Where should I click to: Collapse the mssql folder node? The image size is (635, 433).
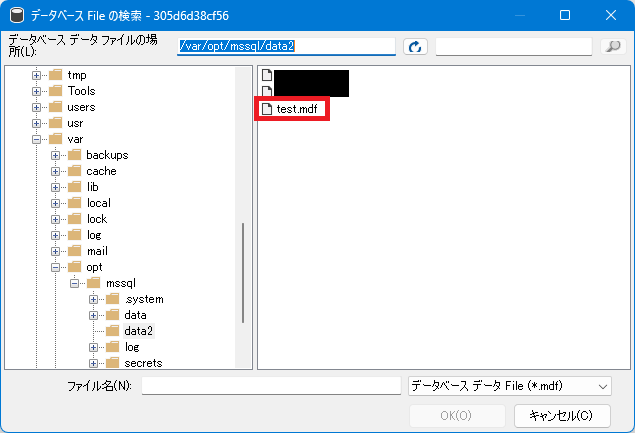(75, 283)
